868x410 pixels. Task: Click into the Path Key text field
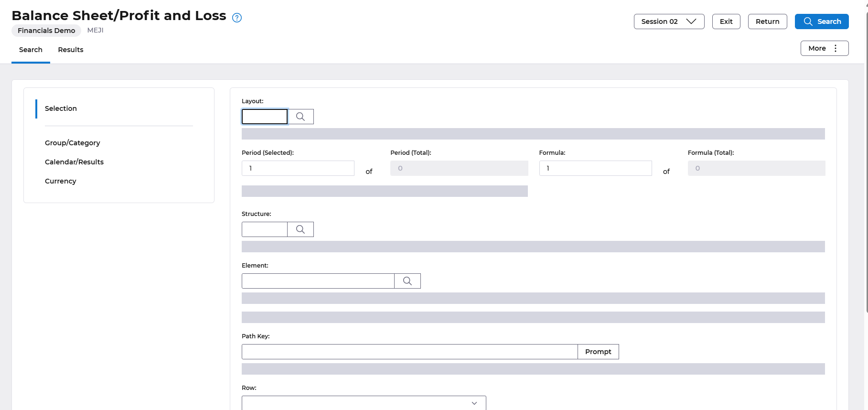409,352
